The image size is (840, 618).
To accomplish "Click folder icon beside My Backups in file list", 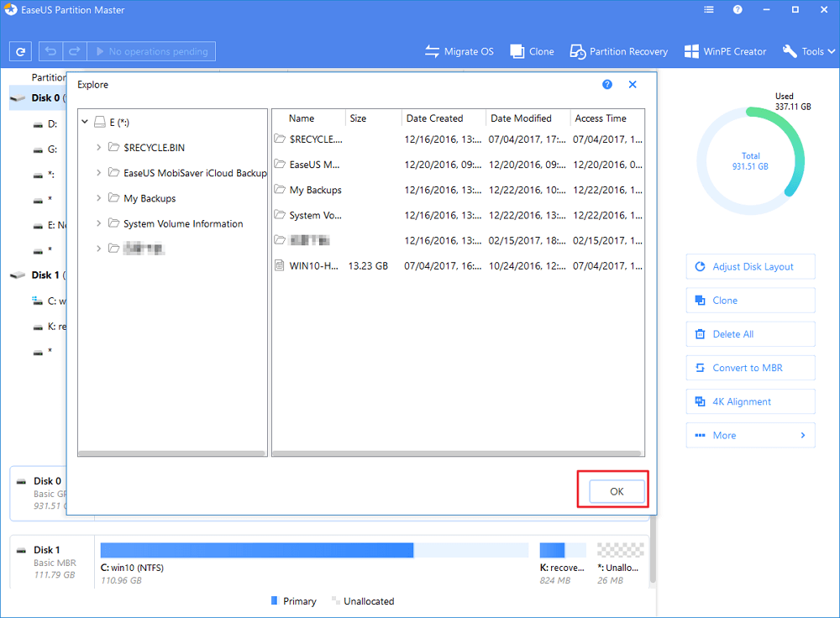I will (x=280, y=189).
